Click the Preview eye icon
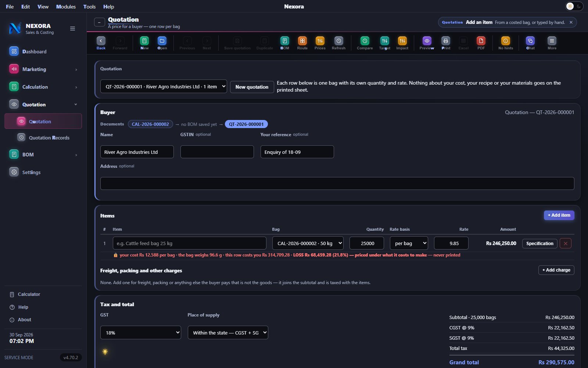 pos(427,41)
